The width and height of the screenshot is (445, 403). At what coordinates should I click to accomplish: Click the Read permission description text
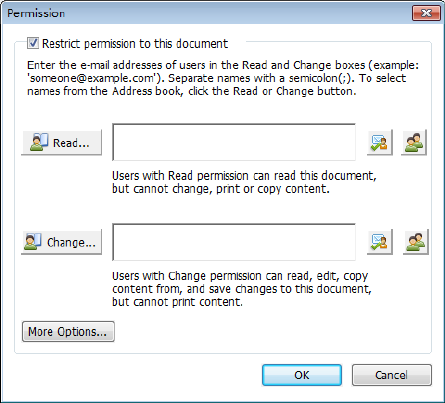244,182
